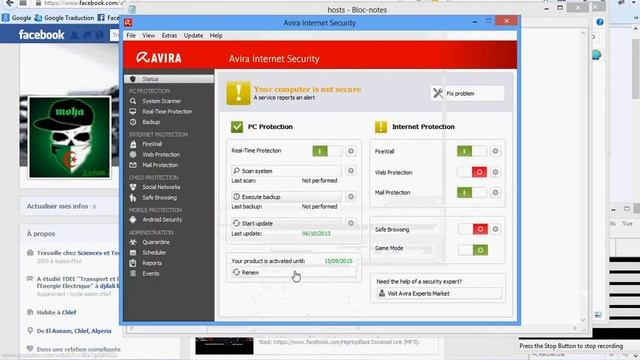Image resolution: width=640 pixels, height=360 pixels.
Task: Open the View menu in Avira
Action: [149, 36]
